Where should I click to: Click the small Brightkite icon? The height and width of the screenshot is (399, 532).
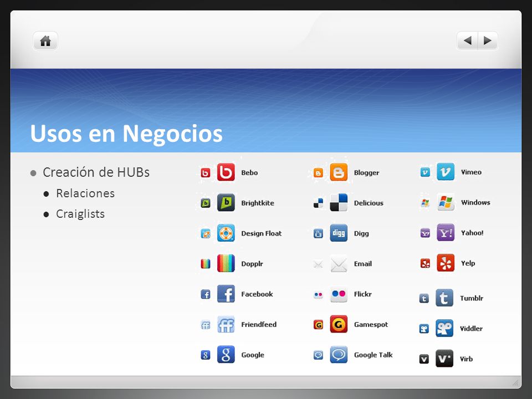pyautogui.click(x=205, y=203)
